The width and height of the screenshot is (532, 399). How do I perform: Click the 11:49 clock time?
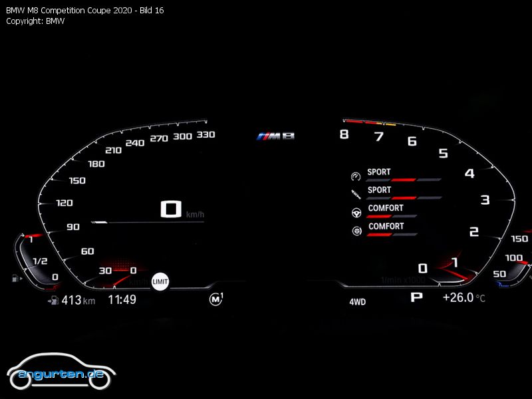point(122,300)
